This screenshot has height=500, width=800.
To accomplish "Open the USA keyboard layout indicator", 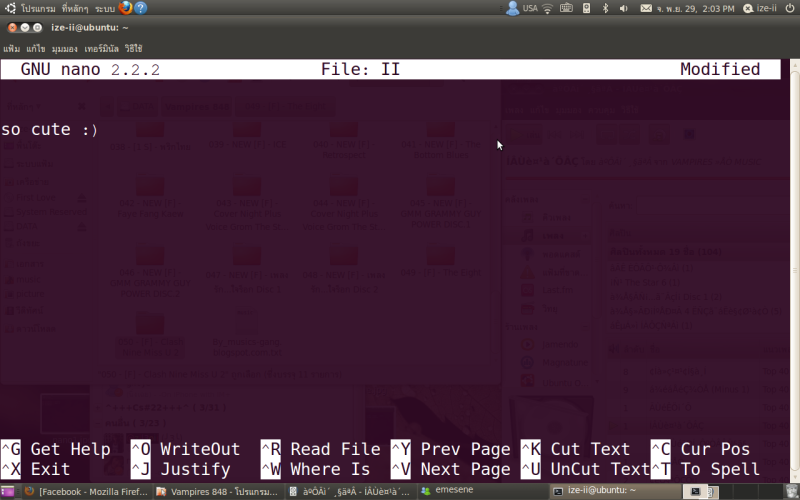I will point(530,8).
